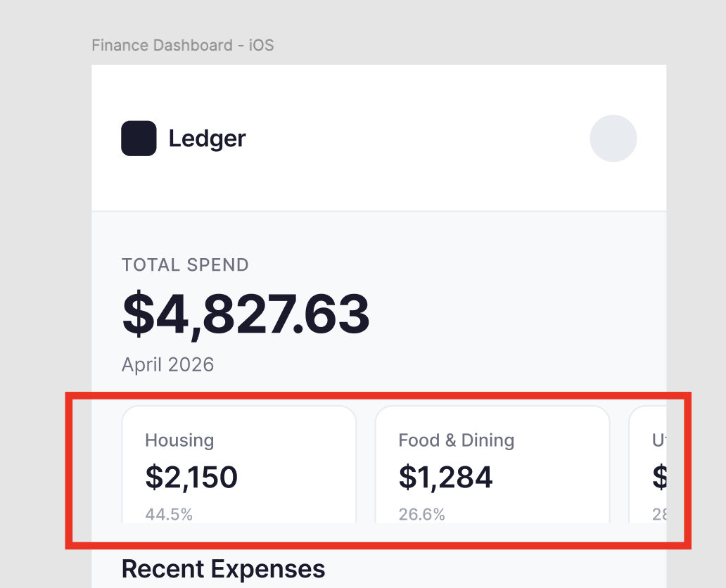
Task: Open the profile avatar in the header
Action: [613, 139]
